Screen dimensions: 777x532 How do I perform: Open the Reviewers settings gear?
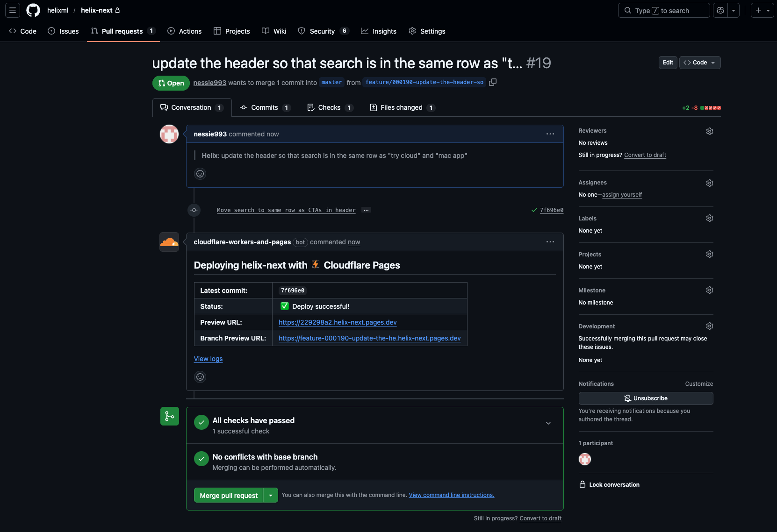click(709, 131)
